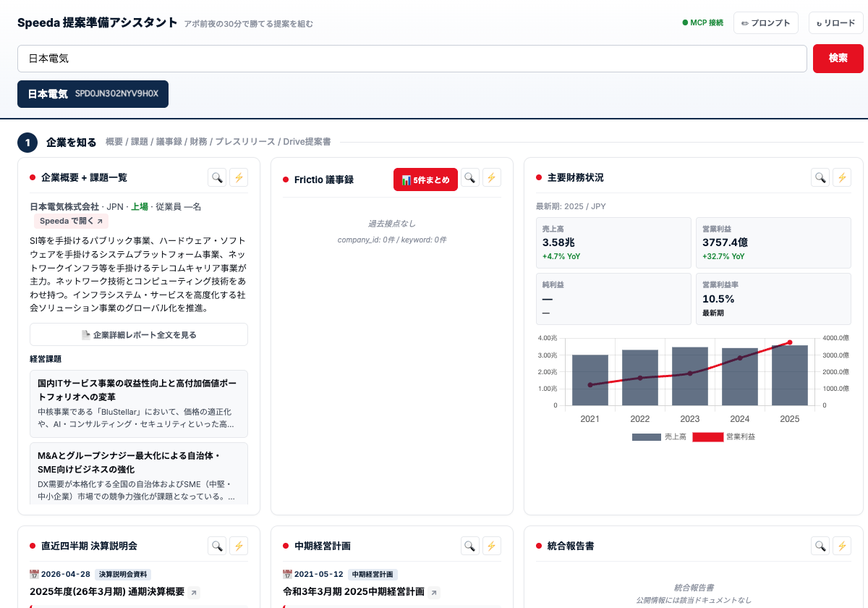Select the 日本電気 company chip
The height and width of the screenshot is (608, 868).
[x=93, y=94]
